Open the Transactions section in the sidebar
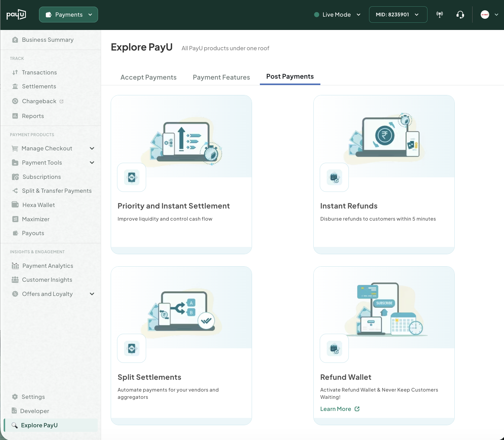Screen dimensions: 504x440 (x=39, y=72)
